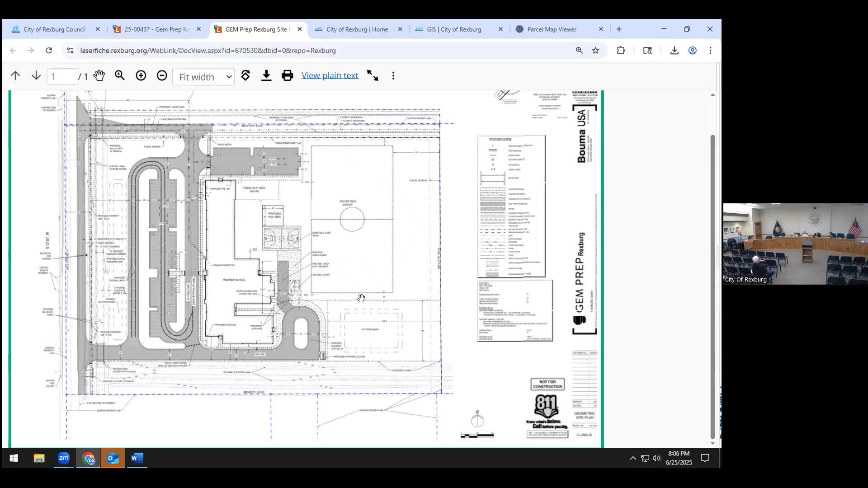868x488 pixels.
Task: Open Chrome extensions puzzle icon
Action: tap(621, 50)
